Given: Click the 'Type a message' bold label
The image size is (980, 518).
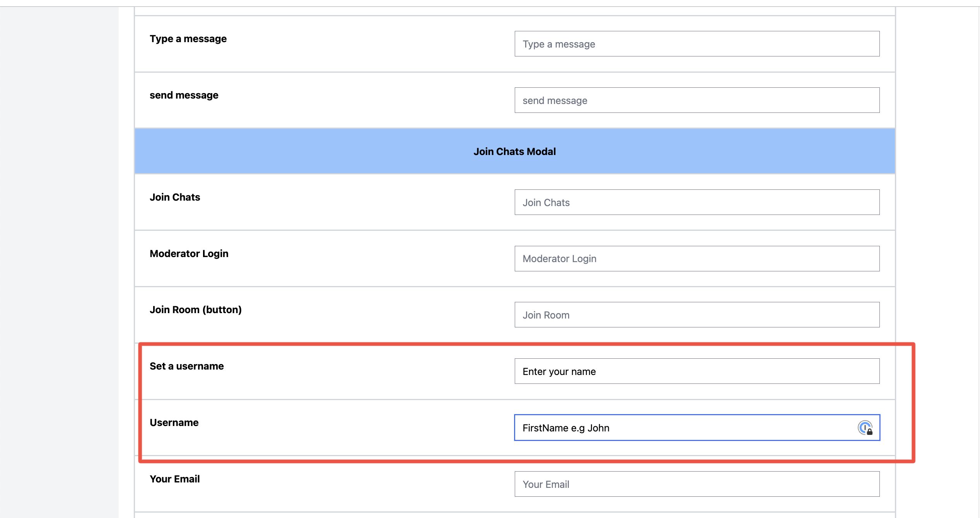Looking at the screenshot, I should coord(188,39).
